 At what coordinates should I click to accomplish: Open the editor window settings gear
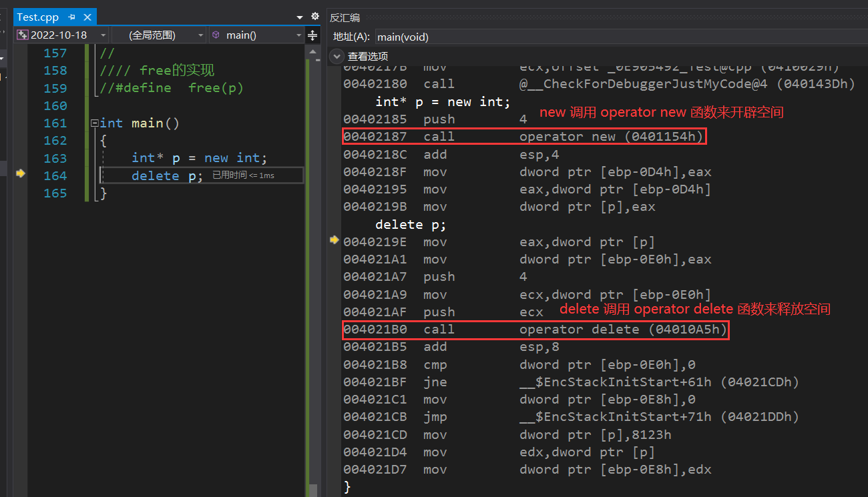pyautogui.click(x=315, y=17)
